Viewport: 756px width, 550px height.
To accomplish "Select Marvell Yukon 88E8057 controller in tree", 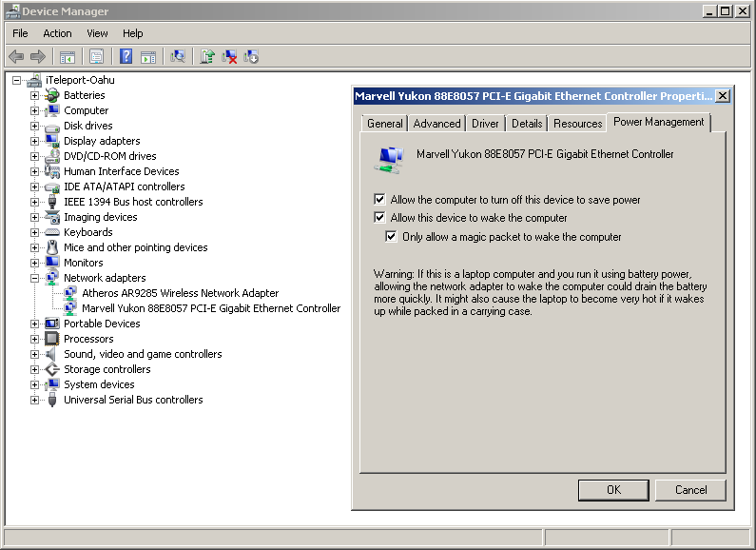I will 211,308.
